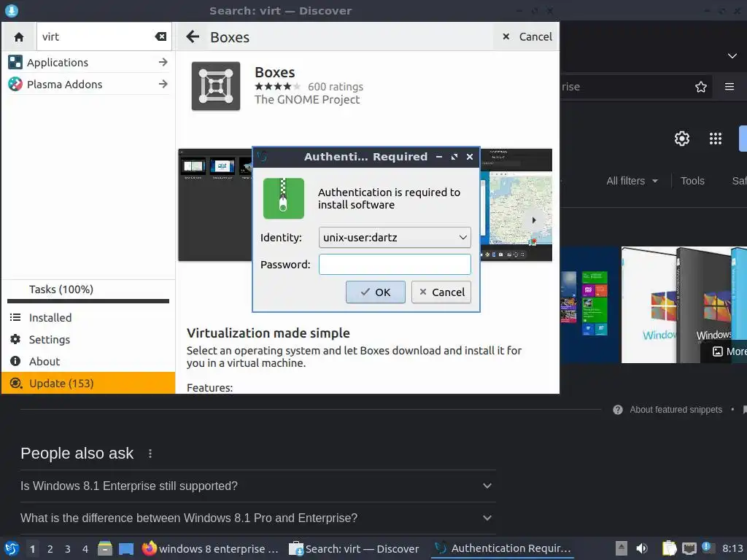Open the Plasma Addons category

tap(88, 85)
